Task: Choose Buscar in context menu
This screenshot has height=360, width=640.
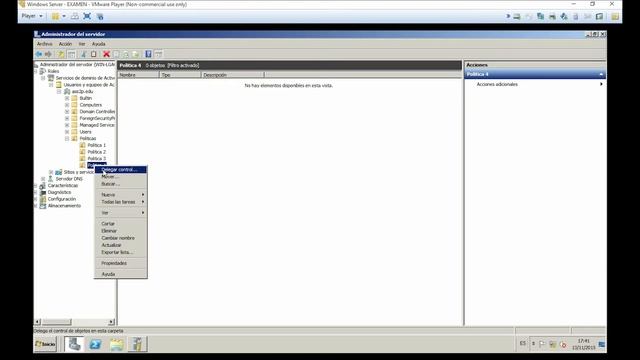Action: (121, 184)
